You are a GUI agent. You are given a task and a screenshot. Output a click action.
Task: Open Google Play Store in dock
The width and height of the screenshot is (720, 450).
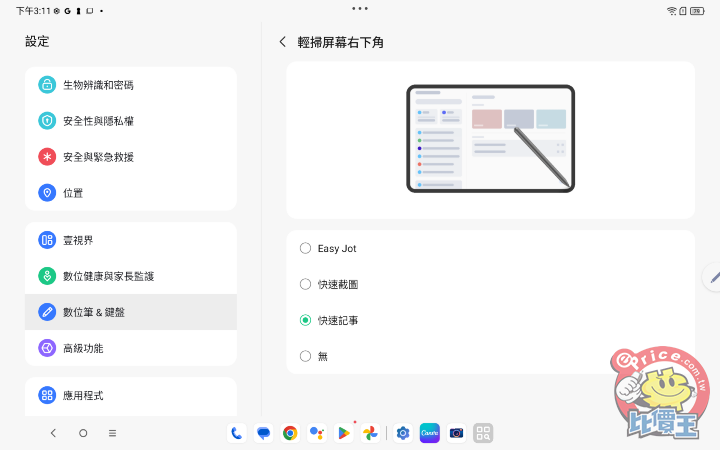click(343, 433)
